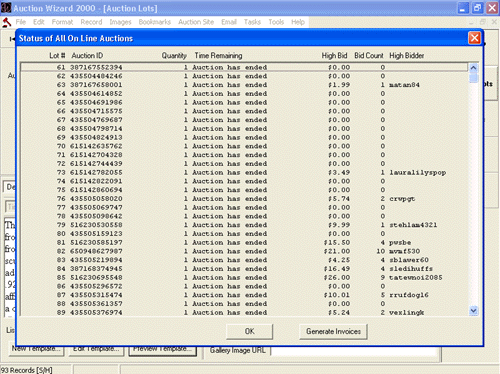Close the Auction Wizard 2000 main window
500x374 pixels.
[492, 8]
